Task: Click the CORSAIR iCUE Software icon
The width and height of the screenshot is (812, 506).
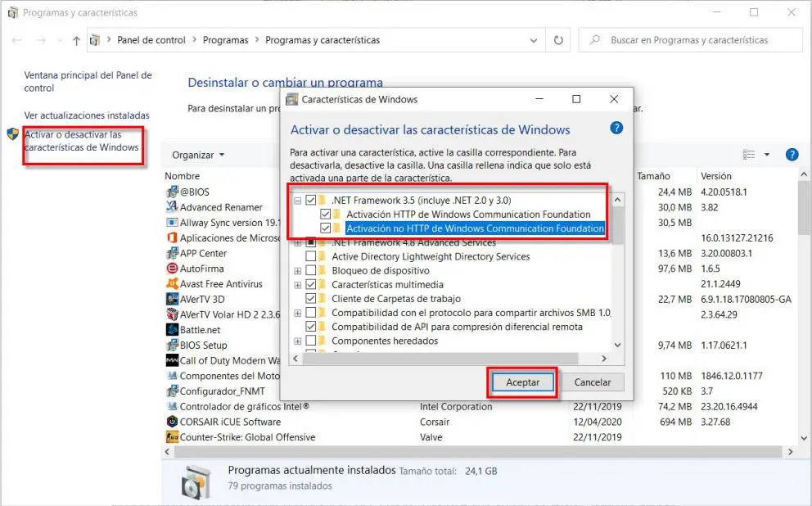Action: click(x=172, y=422)
